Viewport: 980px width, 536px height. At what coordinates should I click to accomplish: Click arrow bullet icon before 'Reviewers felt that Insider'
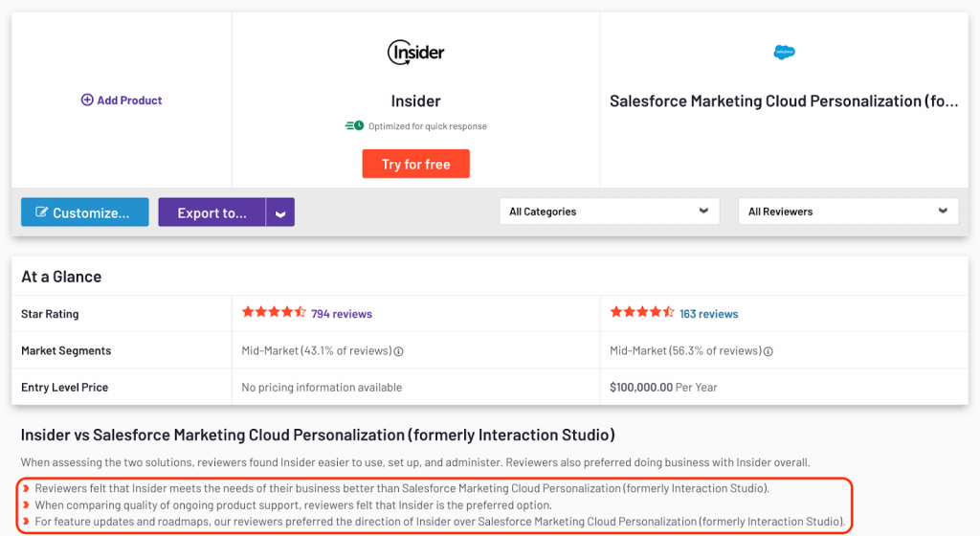pyautogui.click(x=26, y=488)
